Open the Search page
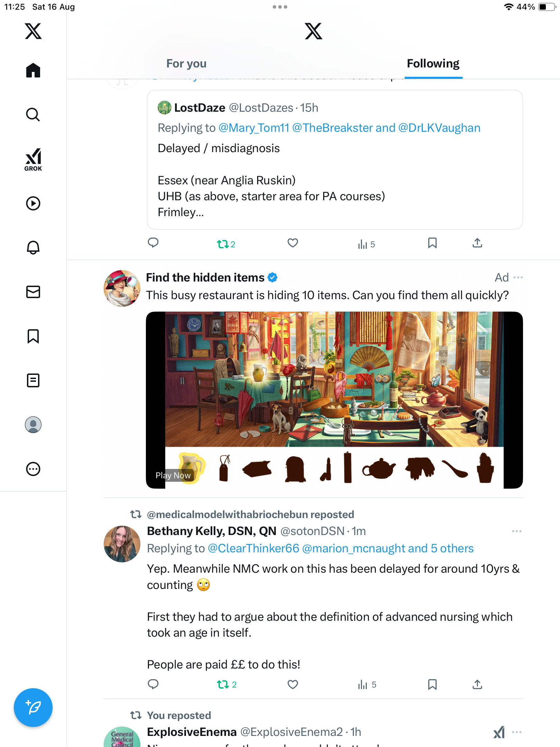Screen dimensions: 560x747 [33, 114]
